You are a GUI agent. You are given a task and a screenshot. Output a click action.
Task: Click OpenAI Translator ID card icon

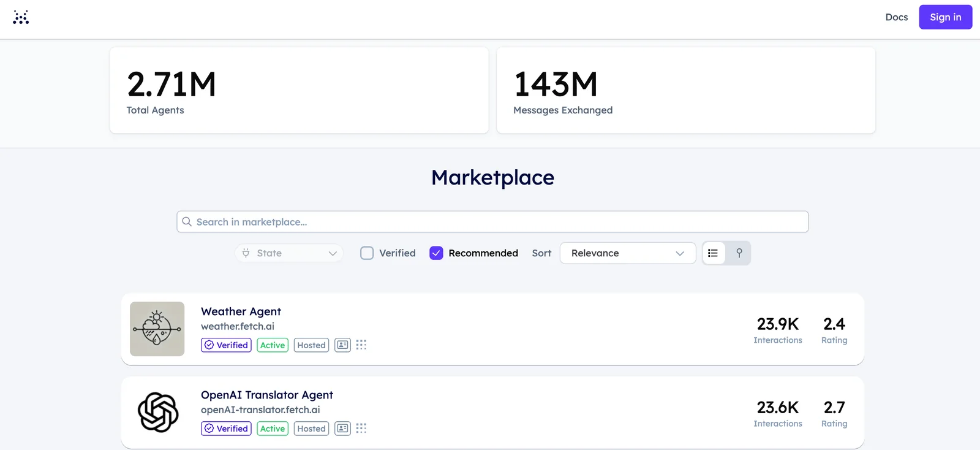click(342, 429)
